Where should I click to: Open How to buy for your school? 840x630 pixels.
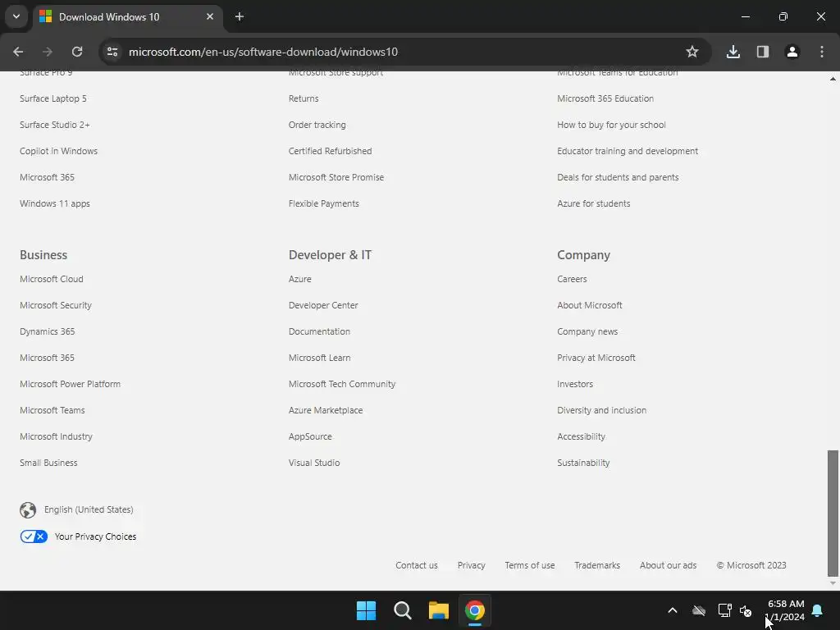pyautogui.click(x=611, y=125)
